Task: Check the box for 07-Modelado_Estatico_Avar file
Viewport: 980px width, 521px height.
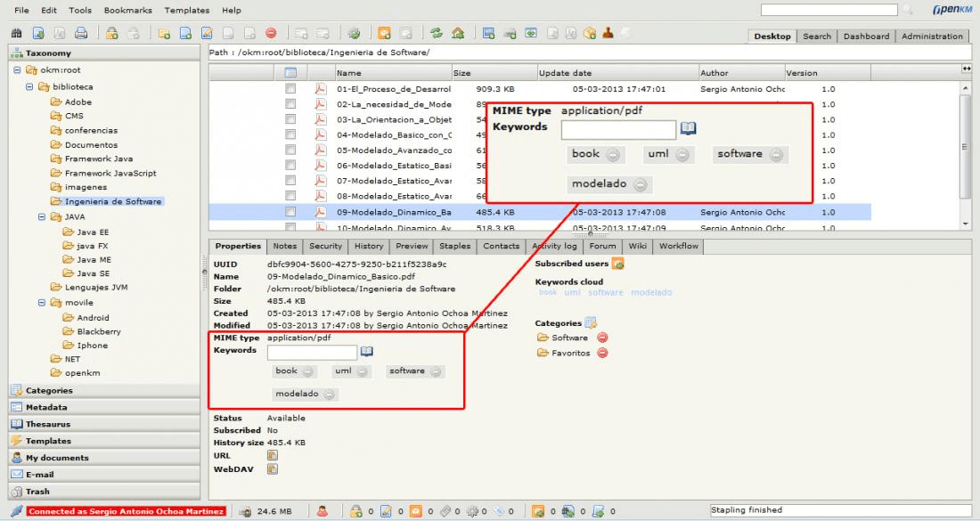Action: pos(290,181)
